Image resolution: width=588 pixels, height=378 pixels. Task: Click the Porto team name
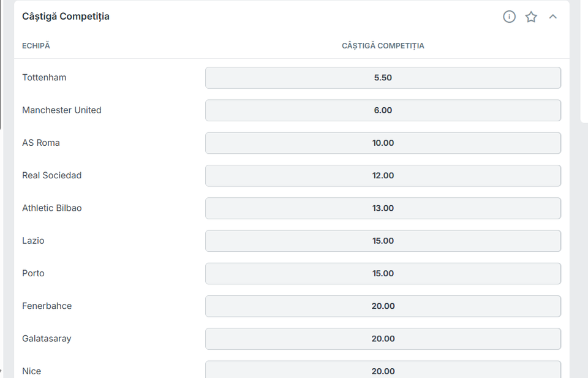(x=33, y=273)
